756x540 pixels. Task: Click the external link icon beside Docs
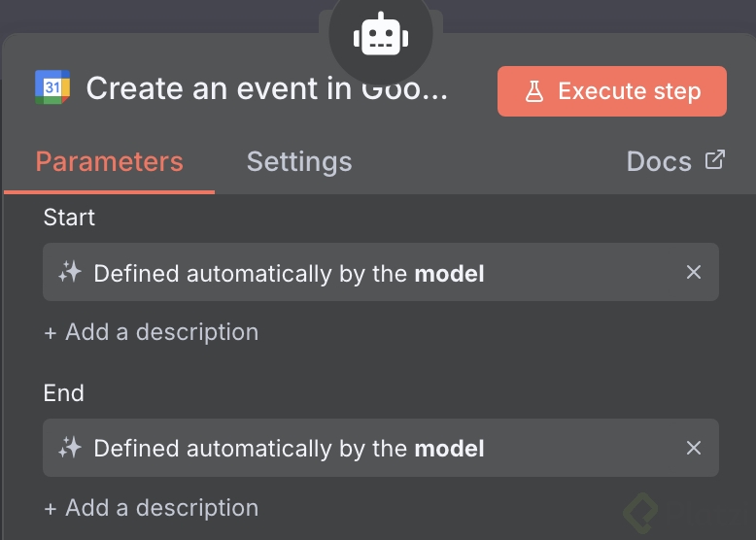point(715,159)
